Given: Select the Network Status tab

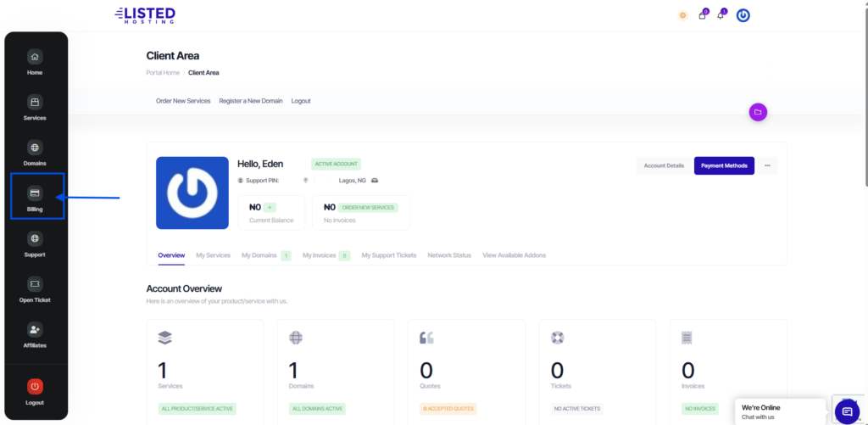Looking at the screenshot, I should point(449,255).
